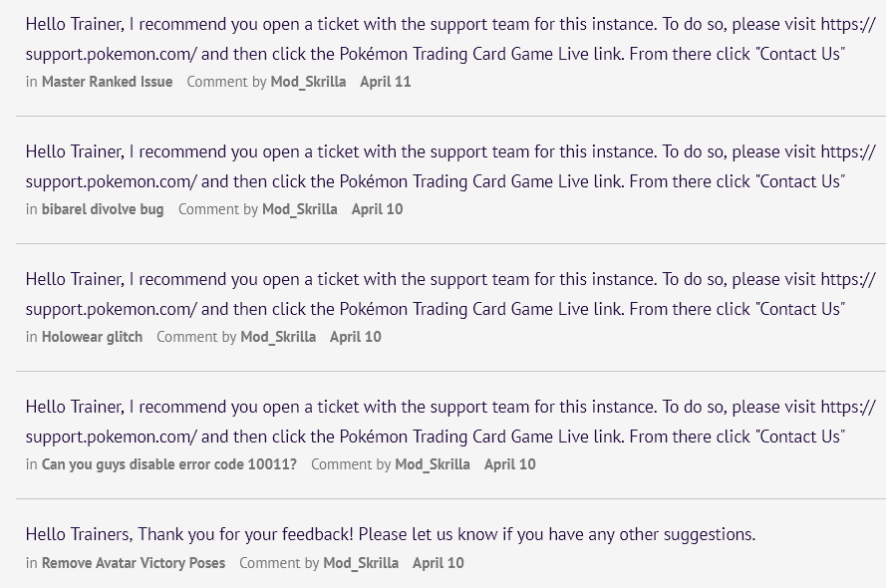Image resolution: width=886 pixels, height=588 pixels.
Task: View Mod_Skrilla profile in Master Ranked comment
Action: click(308, 82)
